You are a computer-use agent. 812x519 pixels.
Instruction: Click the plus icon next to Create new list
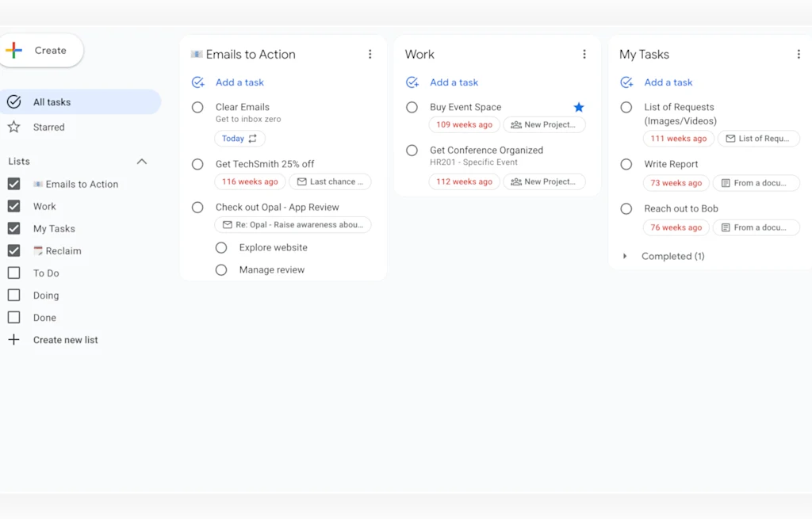(x=13, y=339)
